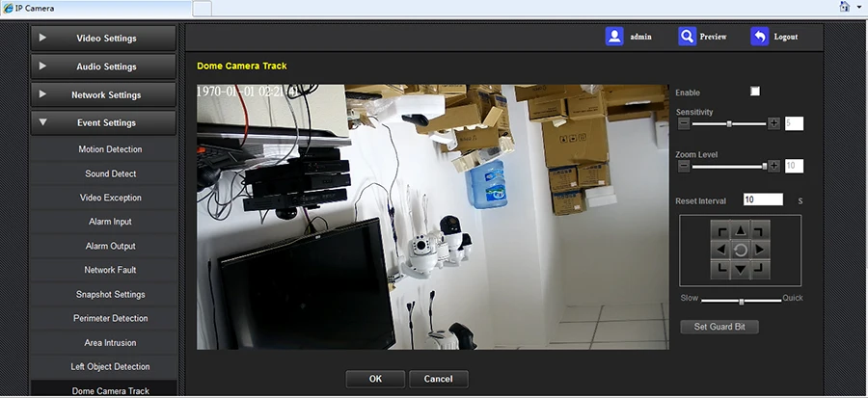Viewport: 868px width, 398px height.
Task: Click the Cancel button
Action: [439, 379]
